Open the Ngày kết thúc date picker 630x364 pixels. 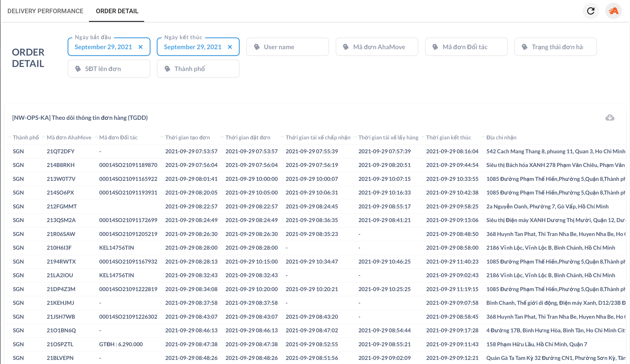pos(193,47)
